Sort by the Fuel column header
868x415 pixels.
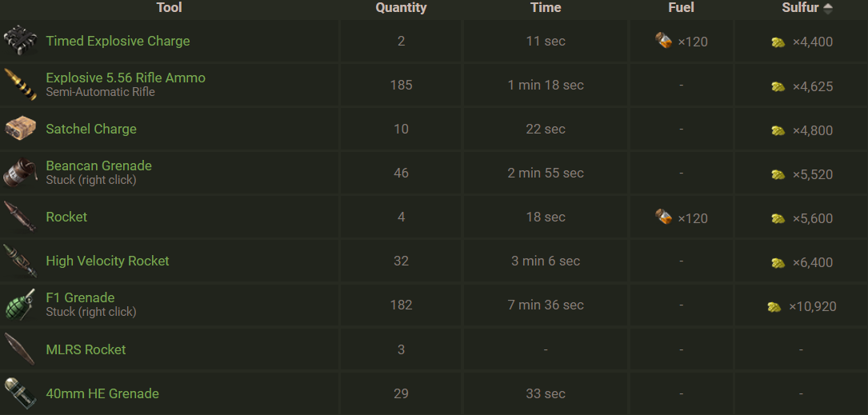(x=681, y=8)
